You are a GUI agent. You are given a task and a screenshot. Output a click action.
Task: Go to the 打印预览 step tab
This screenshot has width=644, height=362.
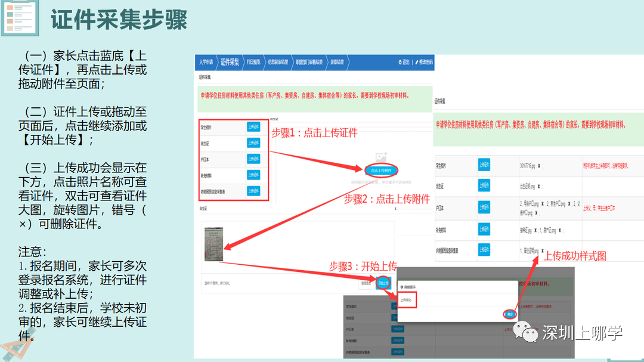tap(253, 62)
